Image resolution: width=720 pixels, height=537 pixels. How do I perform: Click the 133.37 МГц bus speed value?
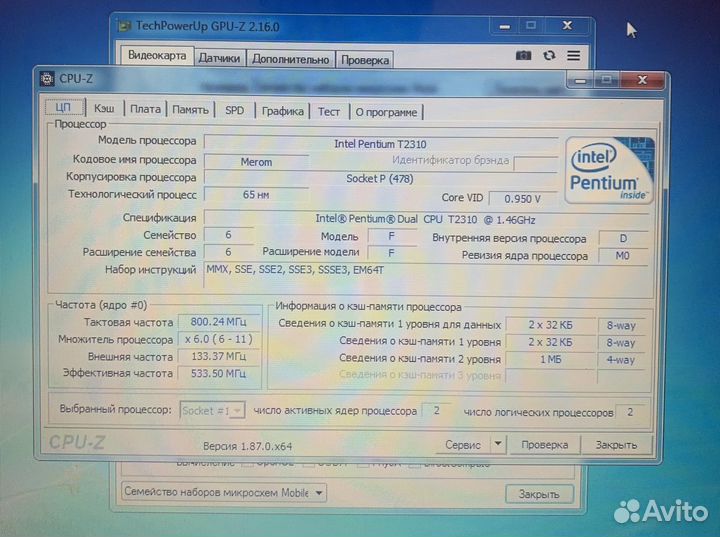click(x=219, y=356)
